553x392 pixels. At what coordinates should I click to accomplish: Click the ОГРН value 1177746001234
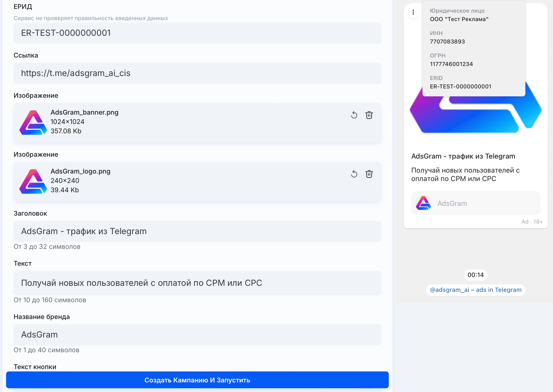tap(451, 64)
